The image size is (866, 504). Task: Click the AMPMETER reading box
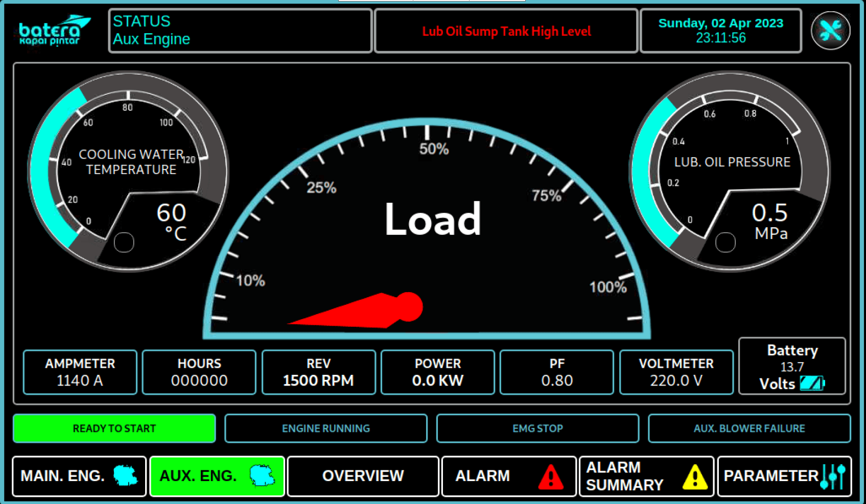coord(80,372)
